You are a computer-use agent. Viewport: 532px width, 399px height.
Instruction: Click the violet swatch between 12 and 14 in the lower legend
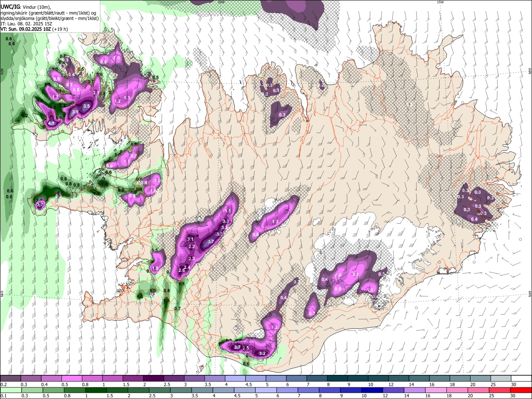[393, 390]
